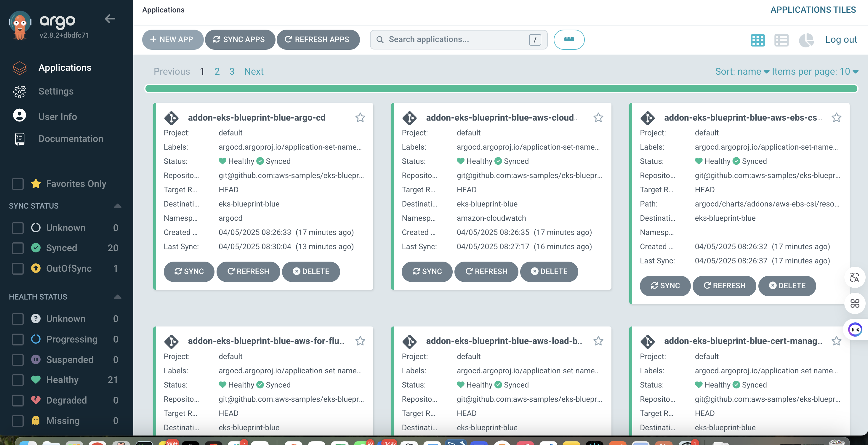The height and width of the screenshot is (445, 868).
Task: Open Items per page dropdown
Action: 814,71
